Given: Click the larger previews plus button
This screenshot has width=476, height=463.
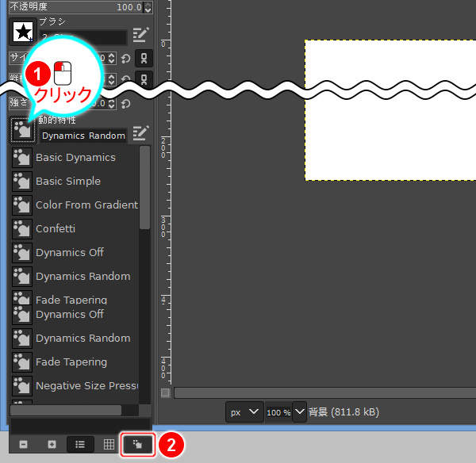Looking at the screenshot, I should coord(52,445).
